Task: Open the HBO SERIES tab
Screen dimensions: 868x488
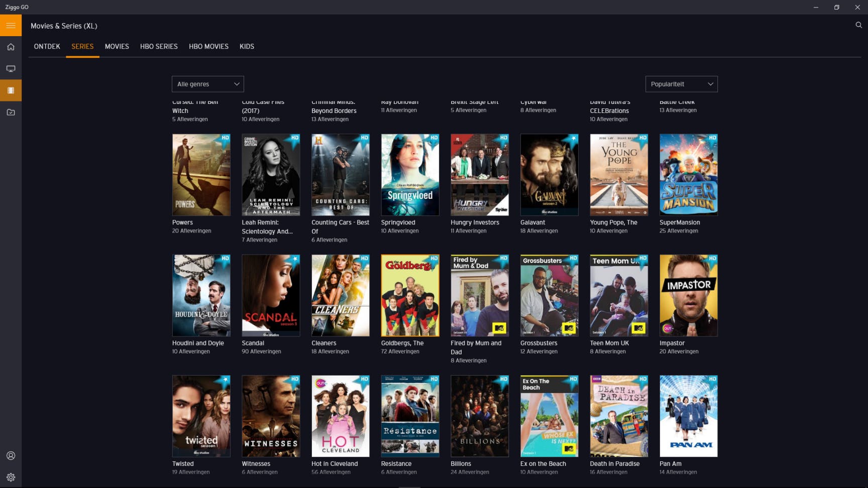Action: click(x=159, y=47)
